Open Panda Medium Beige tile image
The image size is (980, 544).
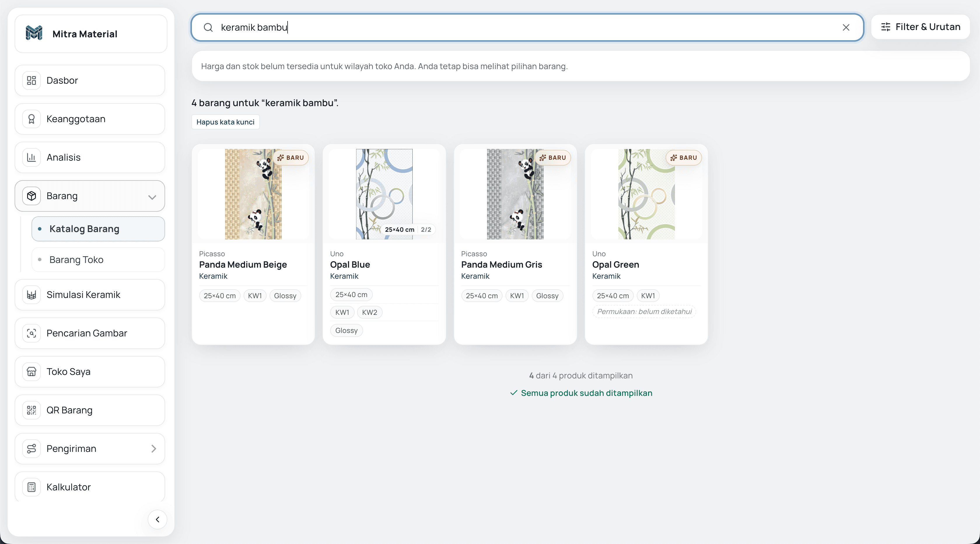point(253,194)
